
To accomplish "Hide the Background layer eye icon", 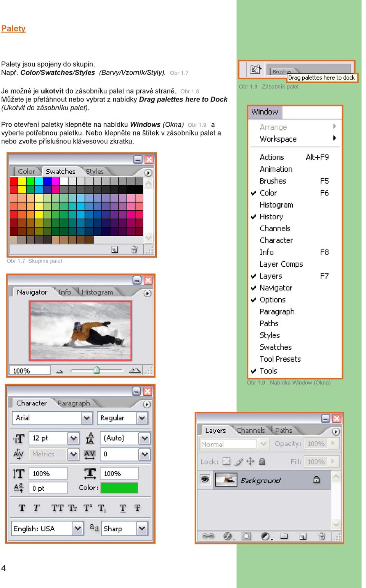I will [x=205, y=479].
